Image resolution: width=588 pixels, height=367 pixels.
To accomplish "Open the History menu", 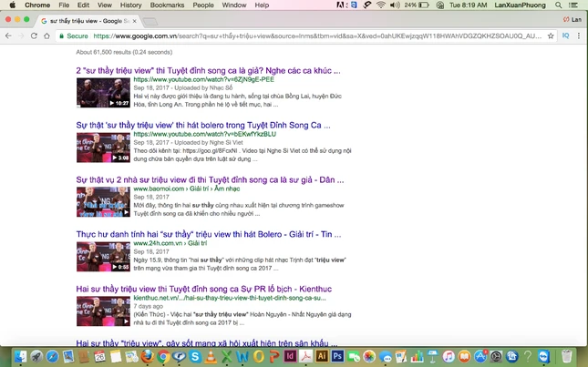I will click(x=131, y=5).
